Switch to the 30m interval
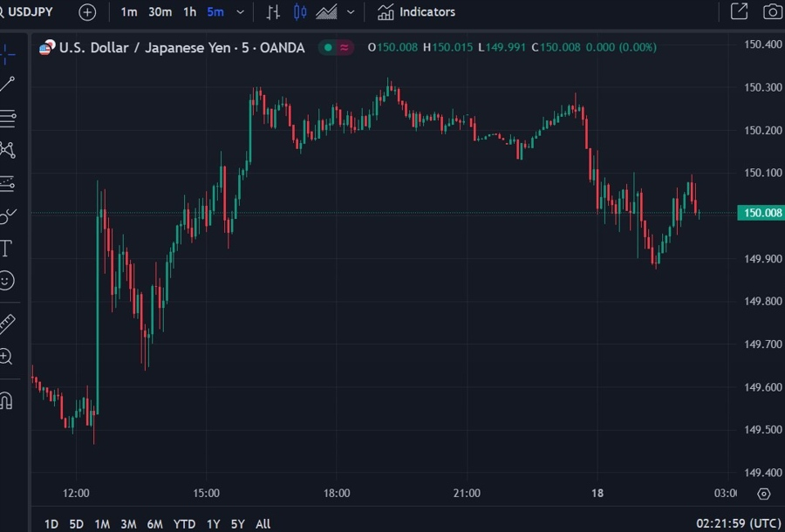785x532 pixels. coord(160,12)
